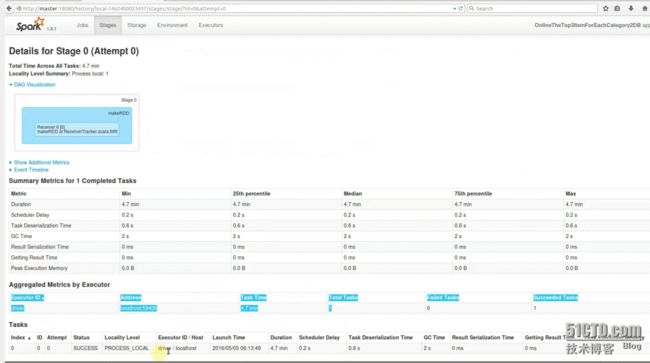This screenshot has height=363, width=650.
Task: Click the Receiver 0 RDD node in DAG
Action: 77,129
